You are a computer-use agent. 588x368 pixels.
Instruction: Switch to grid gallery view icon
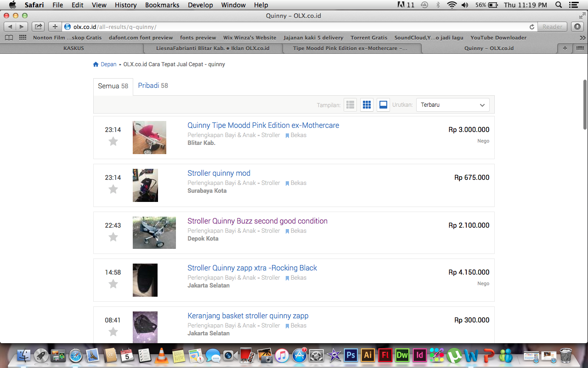[367, 105]
